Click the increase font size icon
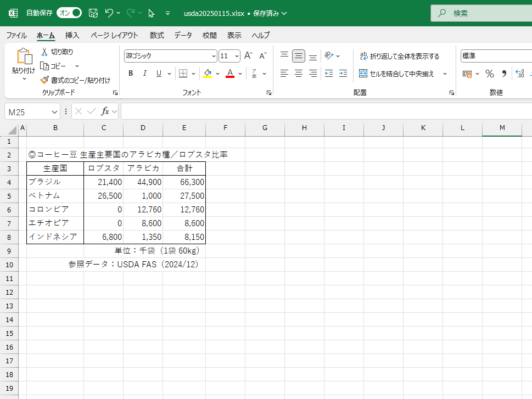Viewport: 532px width, 399px height. pyautogui.click(x=248, y=55)
